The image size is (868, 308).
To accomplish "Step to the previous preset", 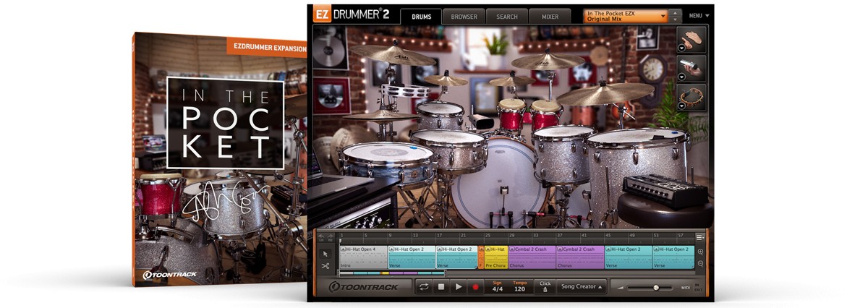I will pyautogui.click(x=676, y=12).
